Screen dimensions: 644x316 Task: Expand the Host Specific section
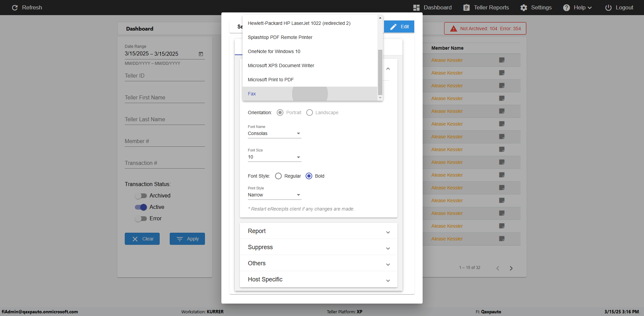[318, 279]
